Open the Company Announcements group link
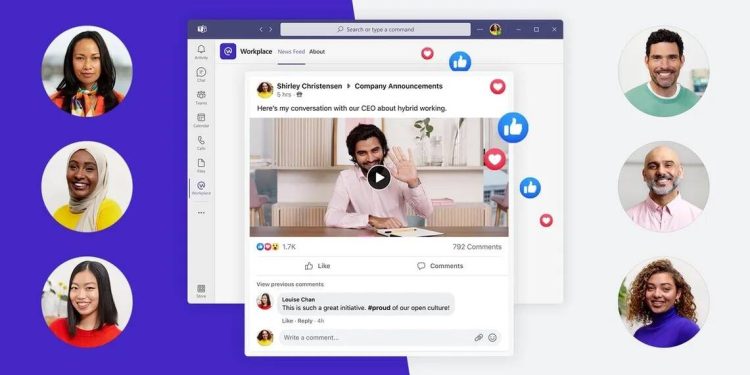The width and height of the screenshot is (750, 375). [398, 86]
